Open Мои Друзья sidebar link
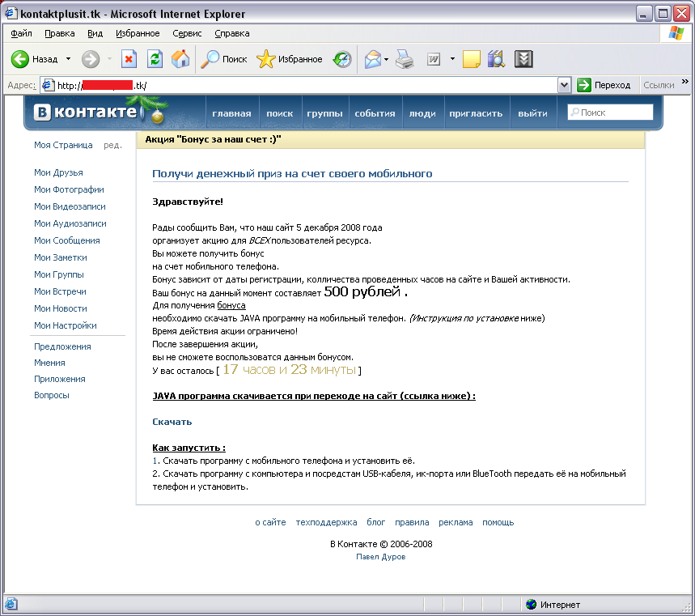This screenshot has width=695, height=616. pos(58,172)
